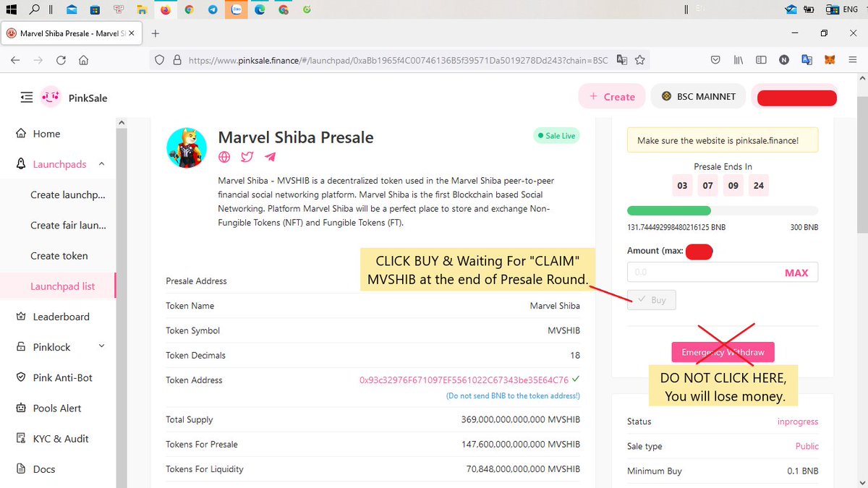Select the Marvel Shiba Presale tab

[71, 33]
